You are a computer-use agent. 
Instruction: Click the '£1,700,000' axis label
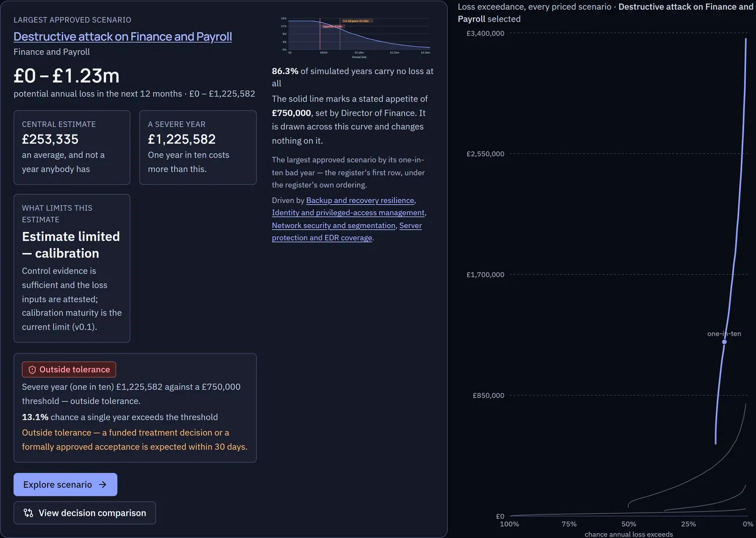485,275
